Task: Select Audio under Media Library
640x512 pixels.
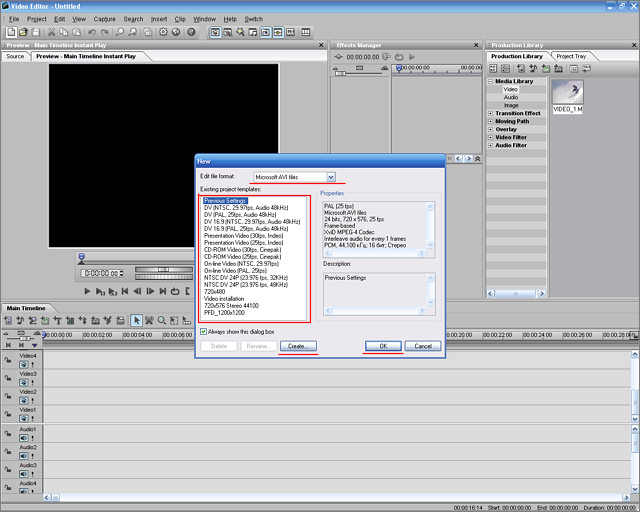Action: pyautogui.click(x=511, y=97)
